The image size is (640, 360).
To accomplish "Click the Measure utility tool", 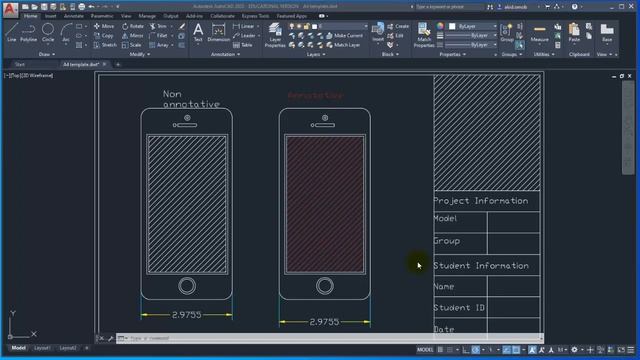I will [x=540, y=33].
